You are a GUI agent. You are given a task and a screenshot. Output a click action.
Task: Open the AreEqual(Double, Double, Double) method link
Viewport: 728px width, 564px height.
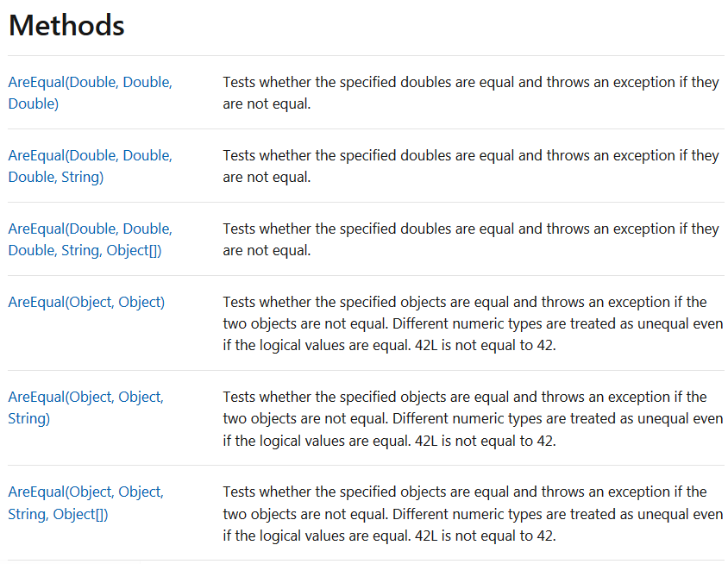point(90,93)
